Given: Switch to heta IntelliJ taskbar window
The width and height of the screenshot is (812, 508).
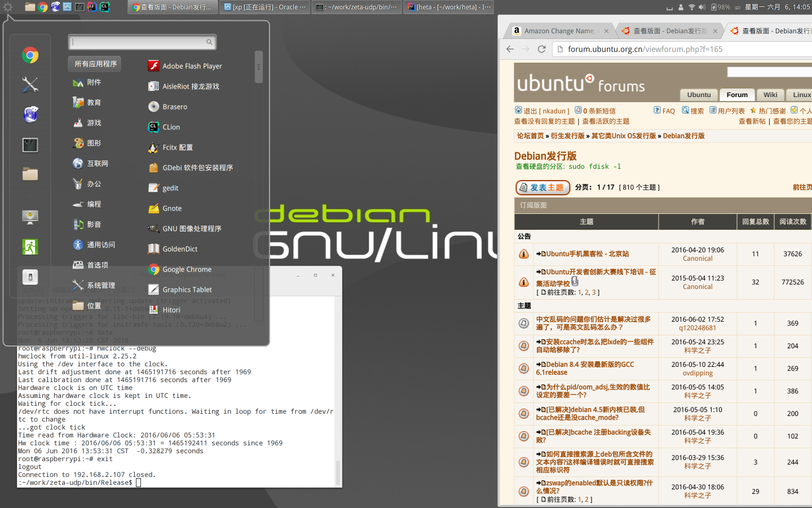Looking at the screenshot, I should pyautogui.click(x=449, y=7).
